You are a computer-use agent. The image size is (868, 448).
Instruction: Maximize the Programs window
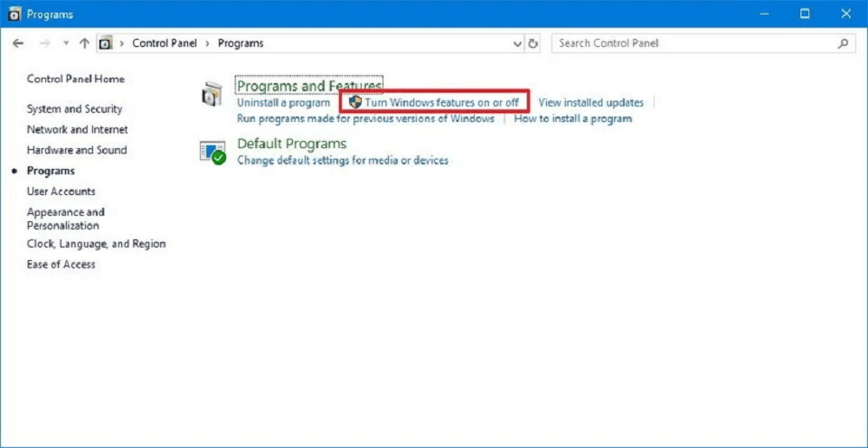click(805, 14)
